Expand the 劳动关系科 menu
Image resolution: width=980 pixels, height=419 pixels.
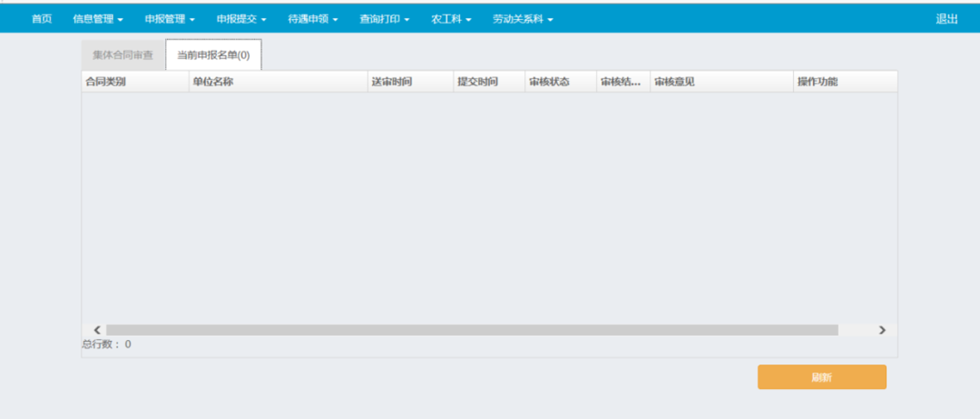click(x=522, y=20)
